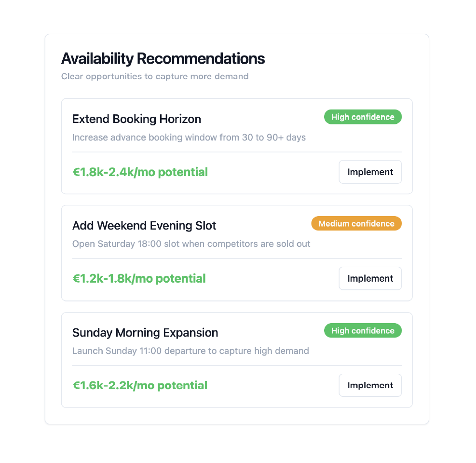Select the Add Weekend Evening Slot title
The width and height of the screenshot is (476, 463).
tap(144, 226)
